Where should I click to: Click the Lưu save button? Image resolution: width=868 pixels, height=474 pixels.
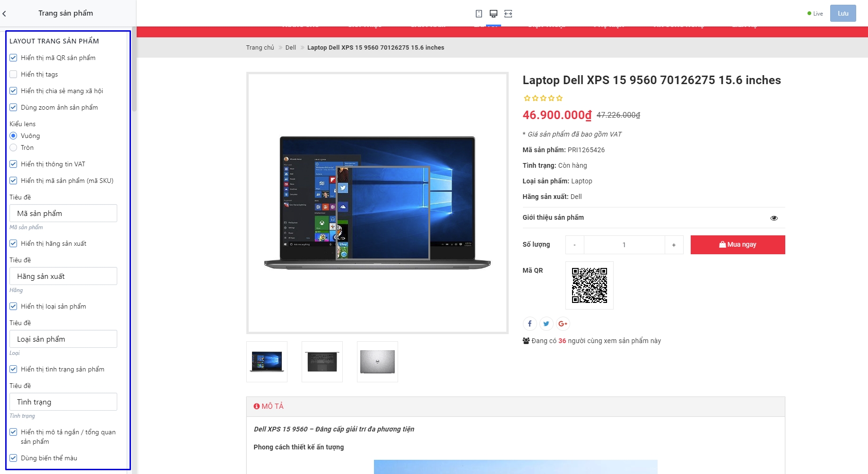tap(843, 13)
